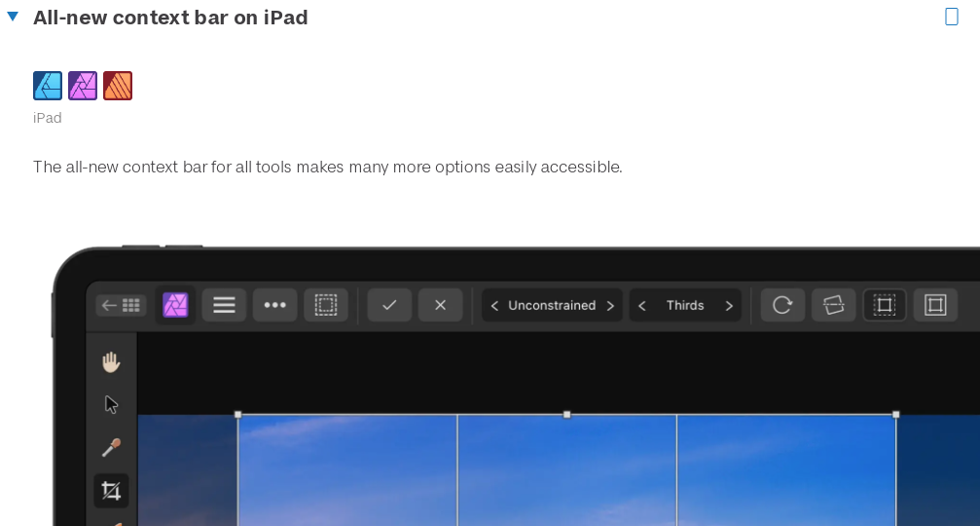The image size is (980, 526).
Task: Open the hamburger menu in toolbar
Action: point(224,305)
